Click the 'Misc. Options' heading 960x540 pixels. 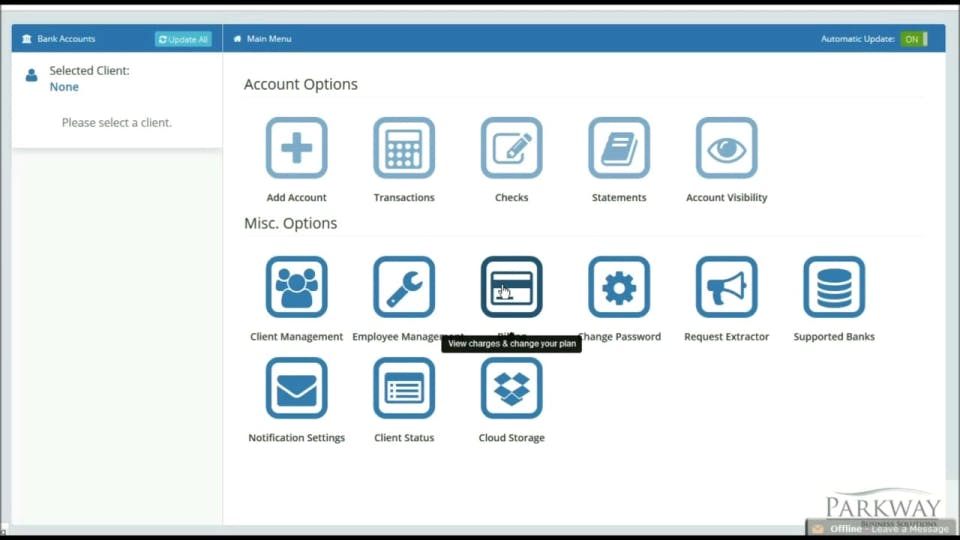[x=290, y=223]
